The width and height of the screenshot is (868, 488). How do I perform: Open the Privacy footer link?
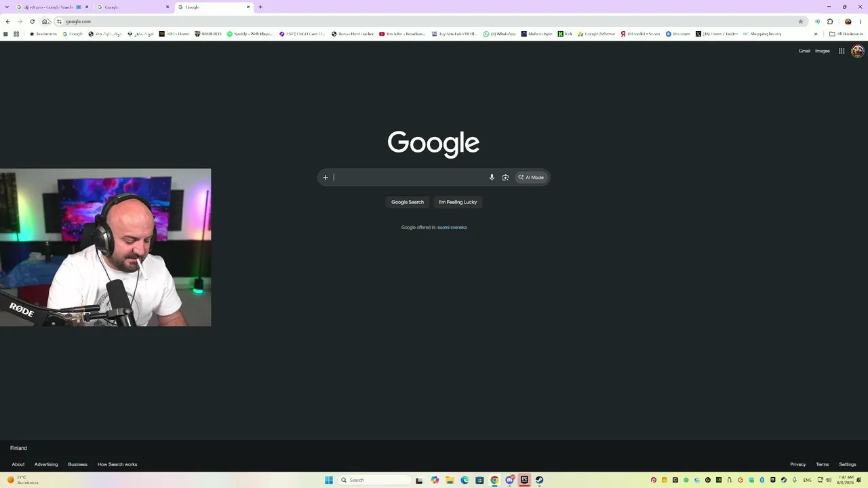click(798, 464)
